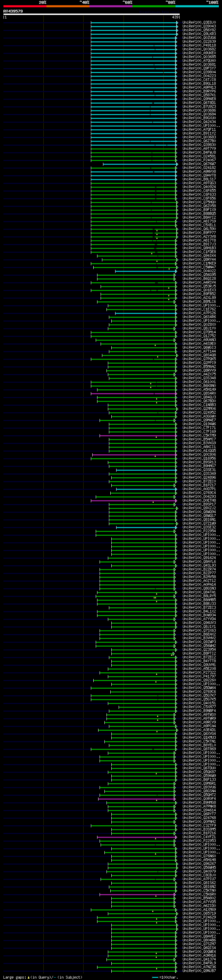Select hit label UniRef100_A4RSV4
Image resolution: width=222 pixels, height=980 pixels.
199,283
